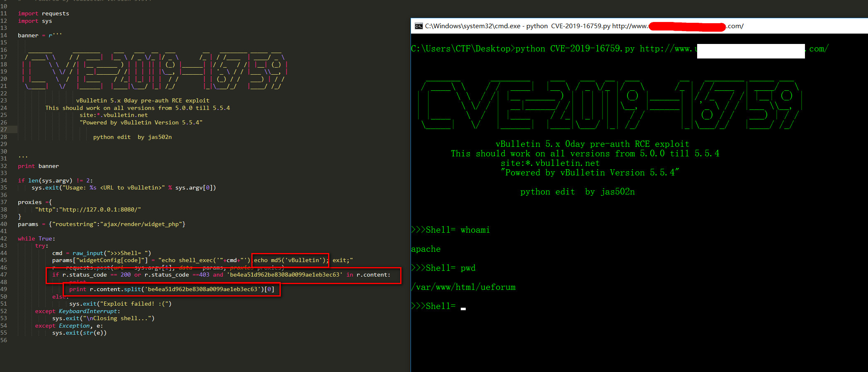Click line number 42 in the editor gutter
The width and height of the screenshot is (868, 372).
4,239
